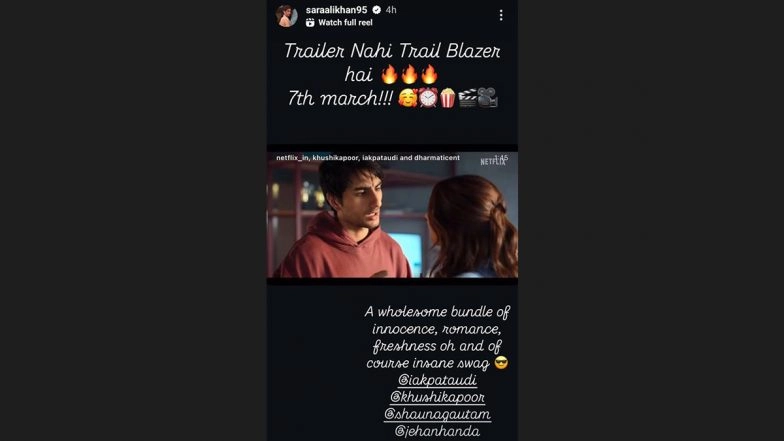Viewport: 784px width, 441px height.
Task: Click the embedded Netflix trailer thumbnail
Action: (392, 215)
